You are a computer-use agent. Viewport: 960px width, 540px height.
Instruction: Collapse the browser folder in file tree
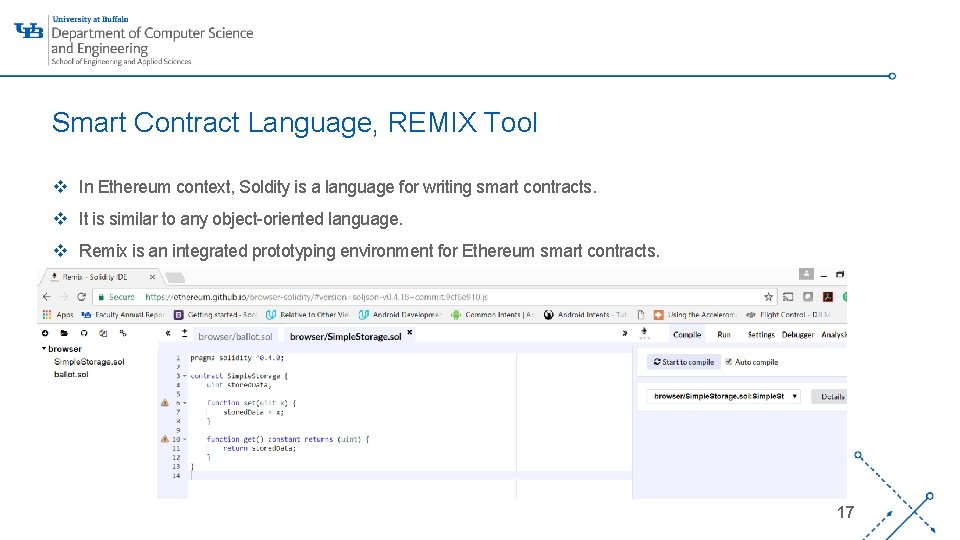(44, 348)
